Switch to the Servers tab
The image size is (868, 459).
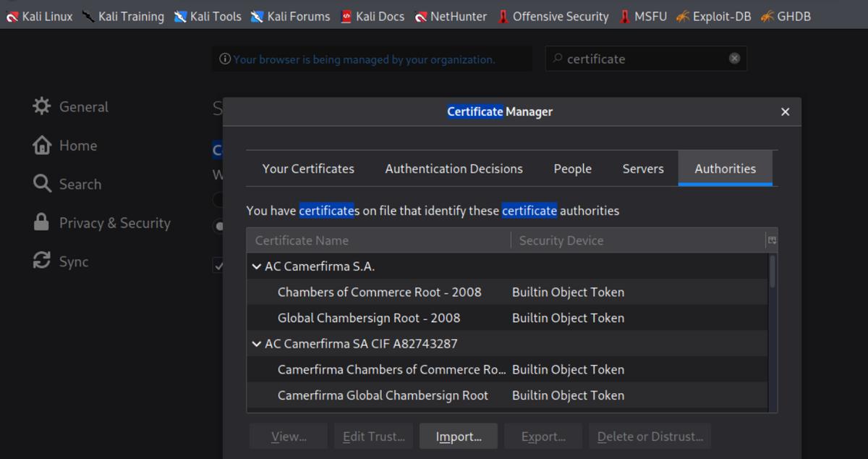(642, 169)
